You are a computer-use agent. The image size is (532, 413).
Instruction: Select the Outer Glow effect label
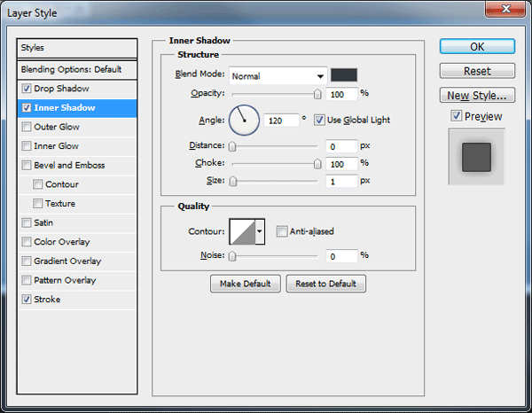point(57,127)
